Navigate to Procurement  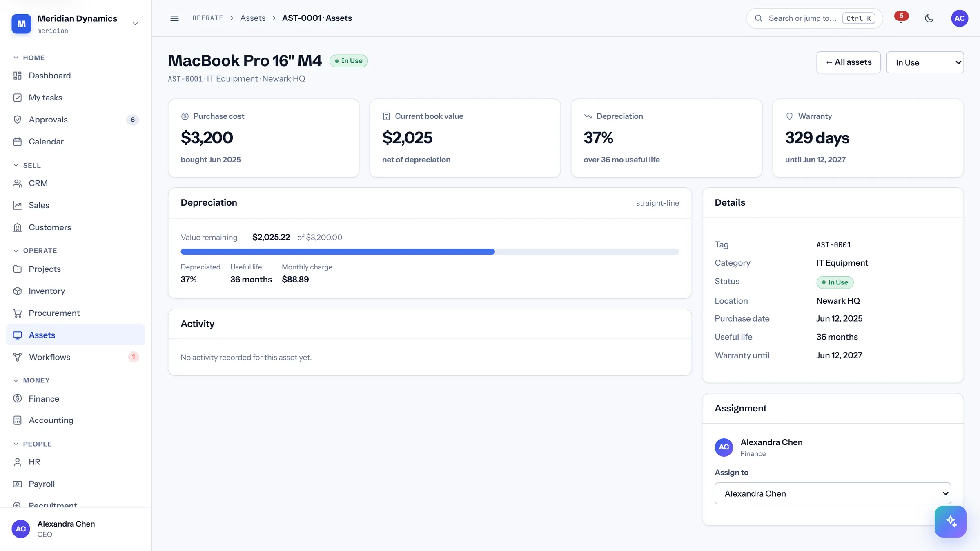click(76, 313)
